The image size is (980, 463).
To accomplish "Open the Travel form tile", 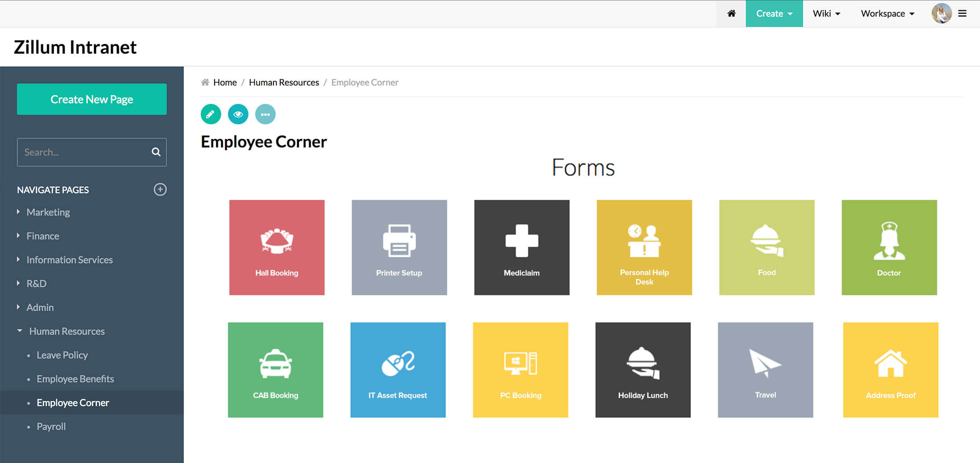I will [765, 370].
